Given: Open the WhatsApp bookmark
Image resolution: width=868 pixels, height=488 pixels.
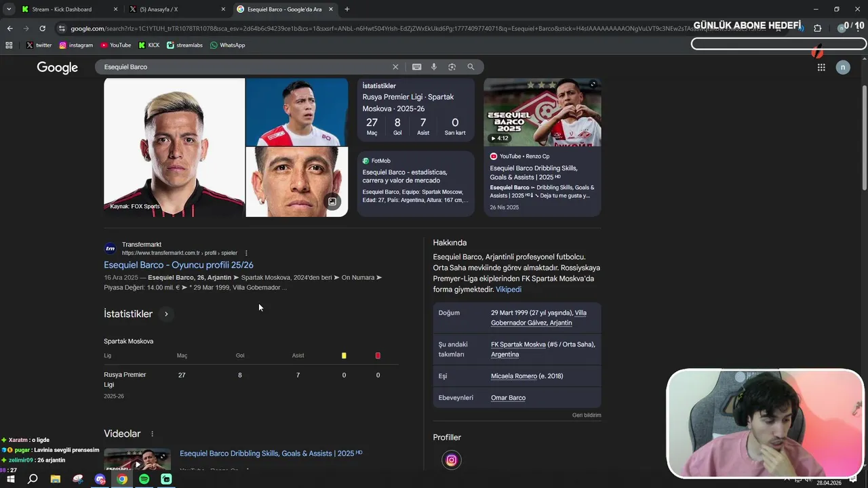Looking at the screenshot, I should (228, 45).
